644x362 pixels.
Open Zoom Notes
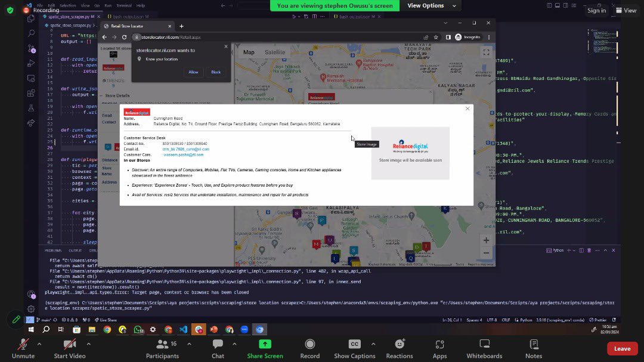pyautogui.click(x=534, y=349)
